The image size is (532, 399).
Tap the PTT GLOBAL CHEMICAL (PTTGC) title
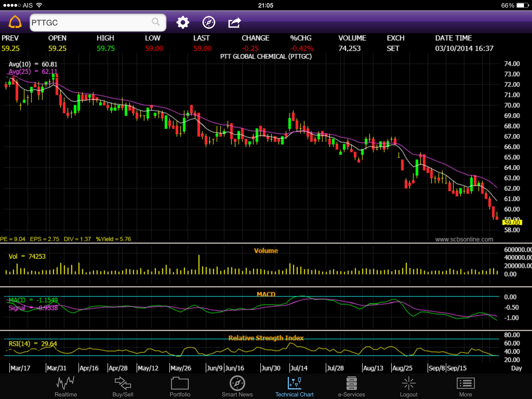click(266, 56)
